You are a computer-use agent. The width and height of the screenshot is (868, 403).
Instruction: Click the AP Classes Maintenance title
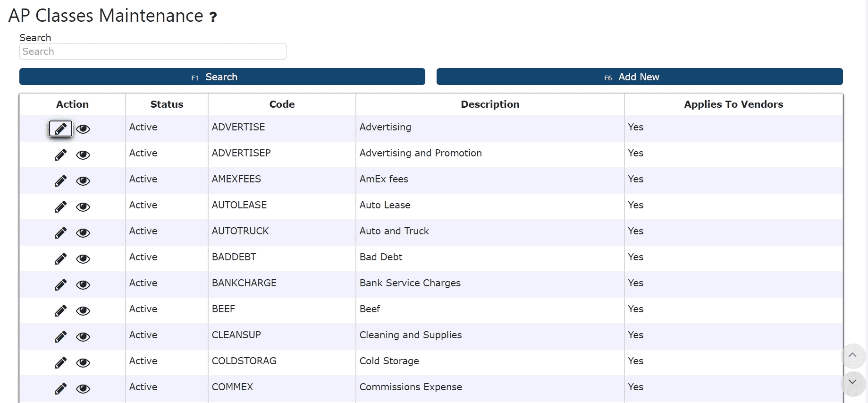(x=106, y=16)
